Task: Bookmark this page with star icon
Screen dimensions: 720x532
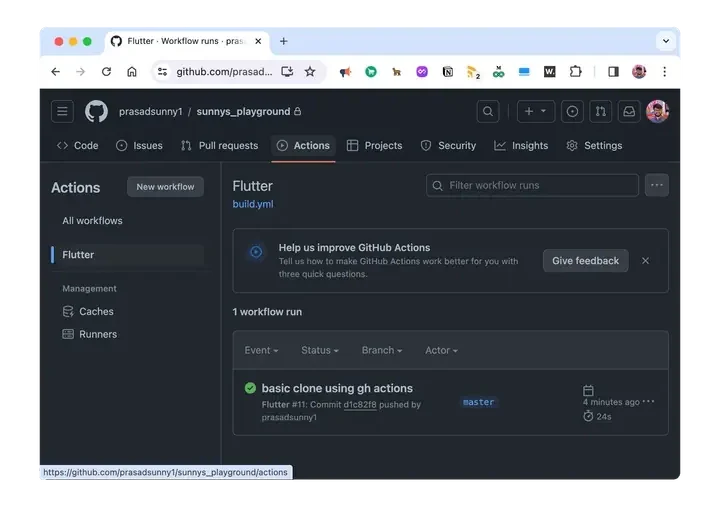Action: click(x=310, y=72)
